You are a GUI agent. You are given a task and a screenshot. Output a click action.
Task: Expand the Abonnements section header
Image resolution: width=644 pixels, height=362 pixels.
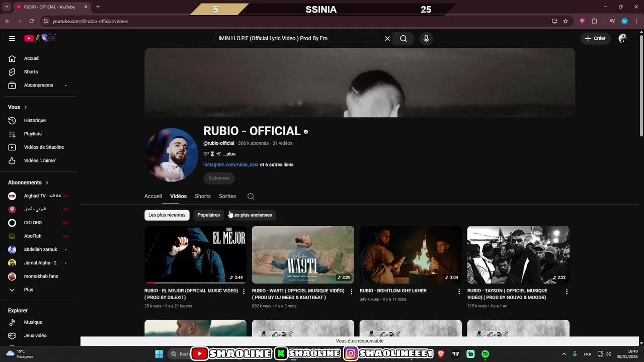(29, 183)
